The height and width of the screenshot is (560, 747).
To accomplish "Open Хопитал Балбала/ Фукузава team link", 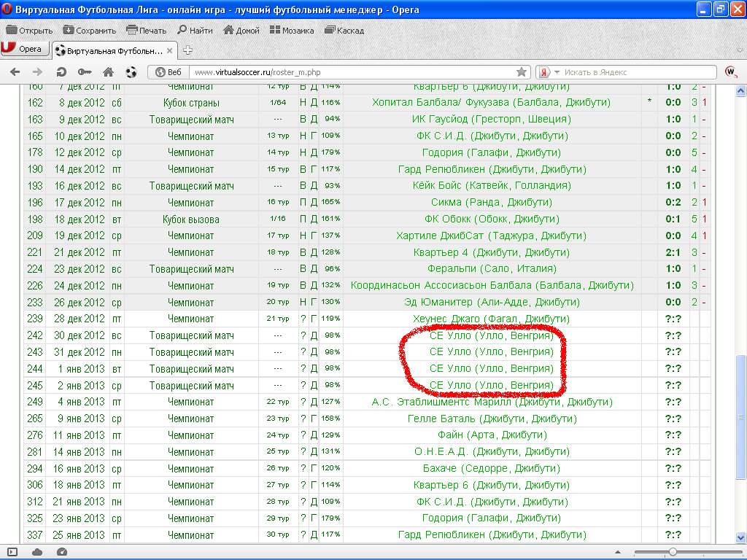I will [491, 102].
